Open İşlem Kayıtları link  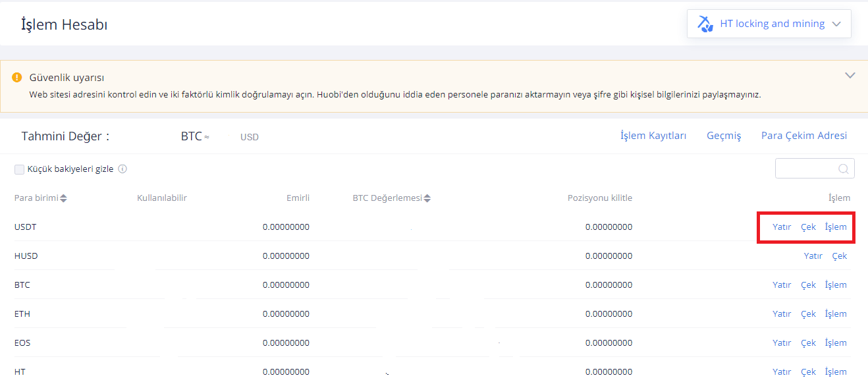[653, 136]
